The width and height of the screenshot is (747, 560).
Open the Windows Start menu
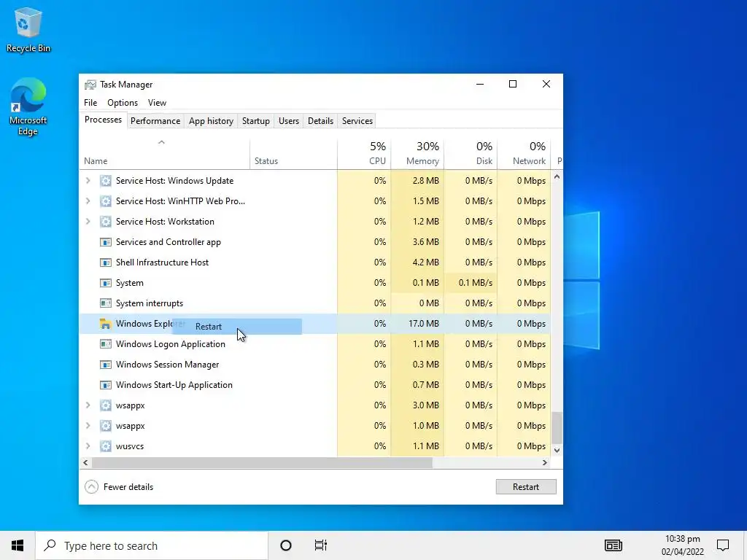point(18,545)
